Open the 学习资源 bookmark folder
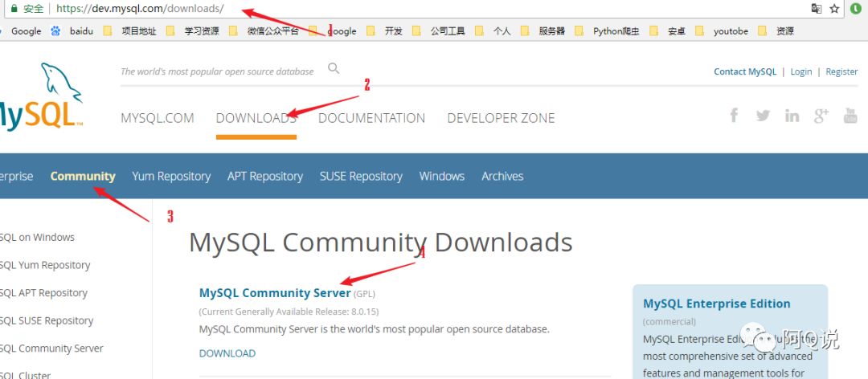 pos(193,31)
